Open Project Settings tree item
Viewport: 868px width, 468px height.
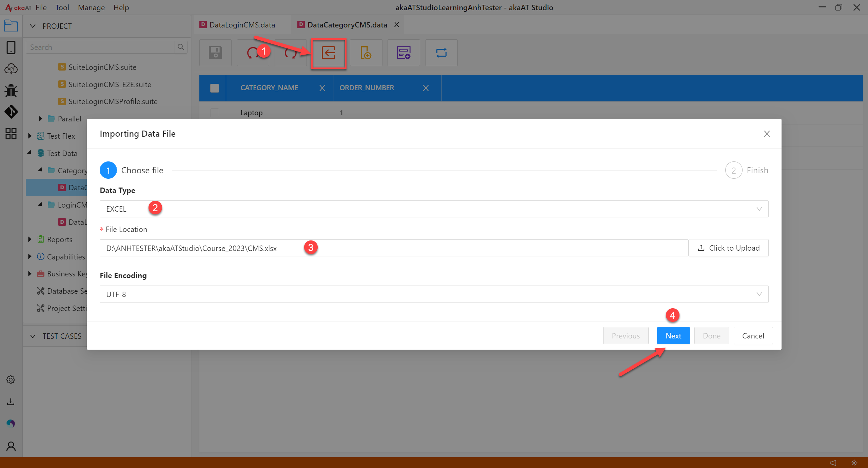pos(62,308)
